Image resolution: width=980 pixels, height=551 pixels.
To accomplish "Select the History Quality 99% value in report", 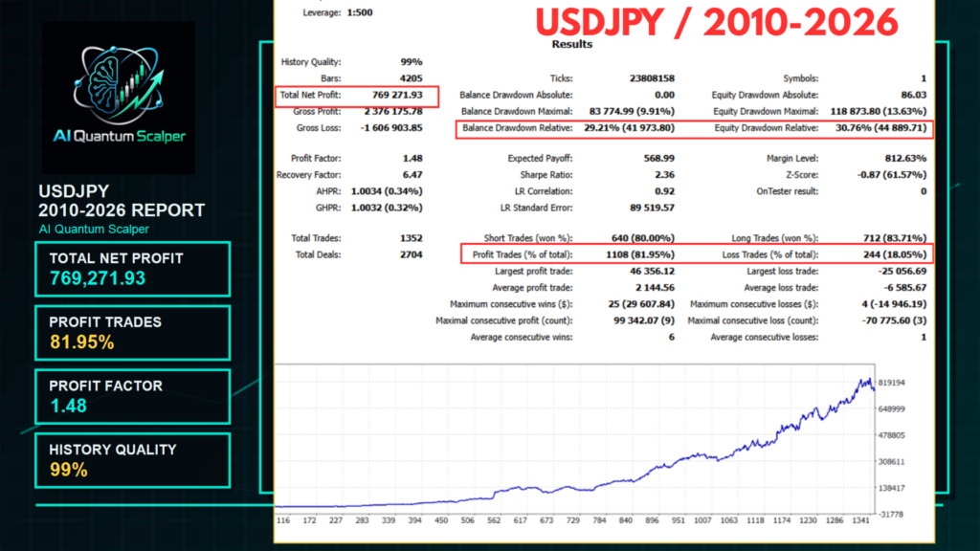I will (x=412, y=62).
